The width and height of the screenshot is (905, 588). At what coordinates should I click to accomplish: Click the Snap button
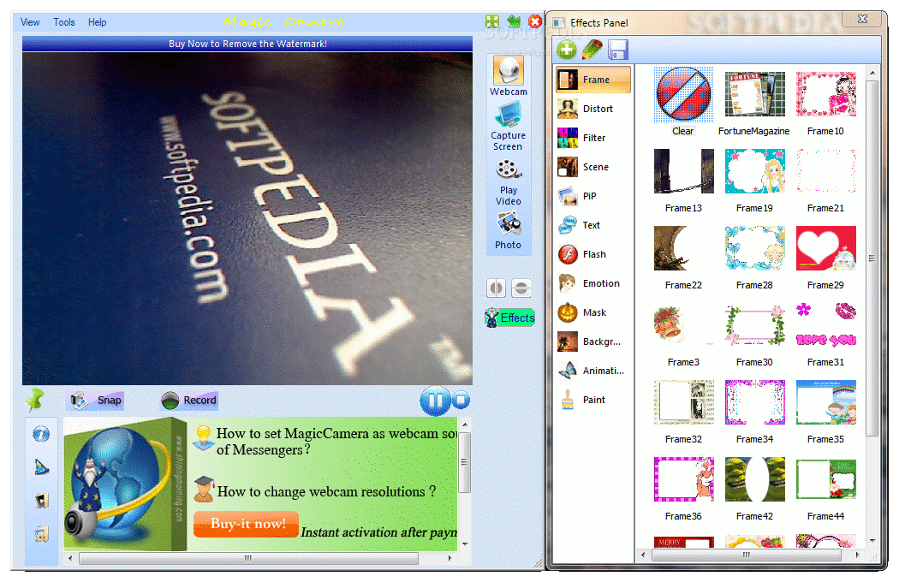(x=95, y=401)
